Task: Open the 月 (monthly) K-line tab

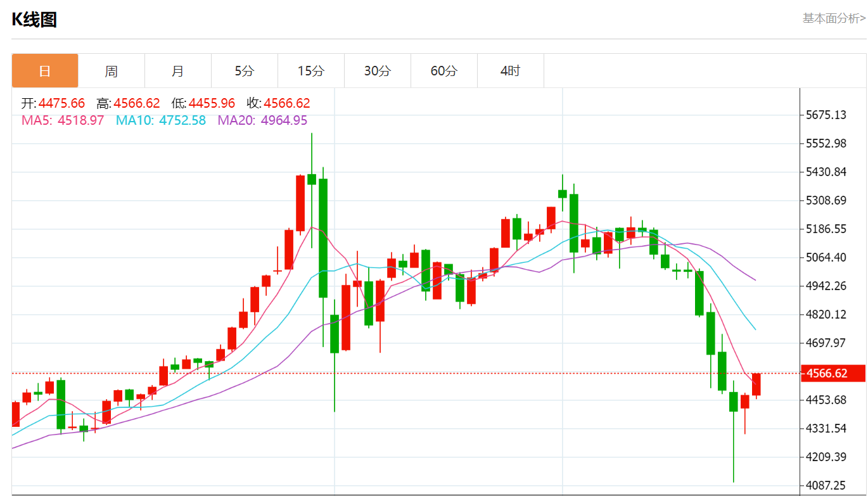Action: 178,71
